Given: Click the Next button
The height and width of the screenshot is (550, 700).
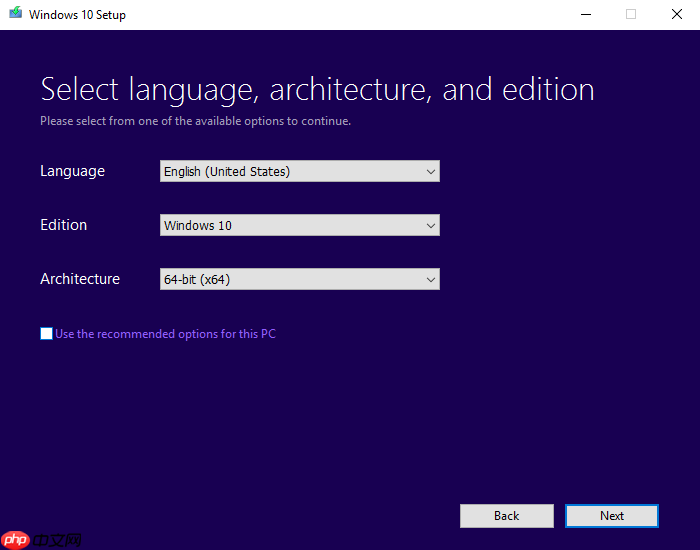Looking at the screenshot, I should pos(612,516).
